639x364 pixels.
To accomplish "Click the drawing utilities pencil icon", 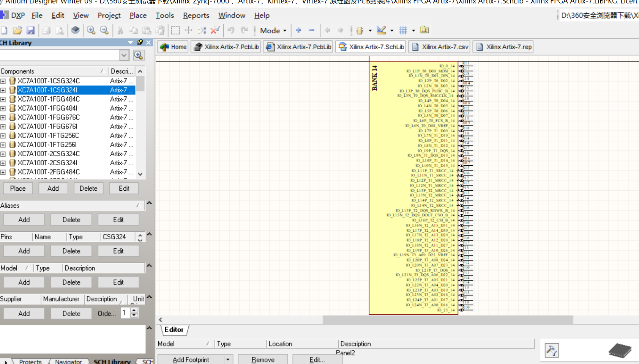I will click(382, 30).
